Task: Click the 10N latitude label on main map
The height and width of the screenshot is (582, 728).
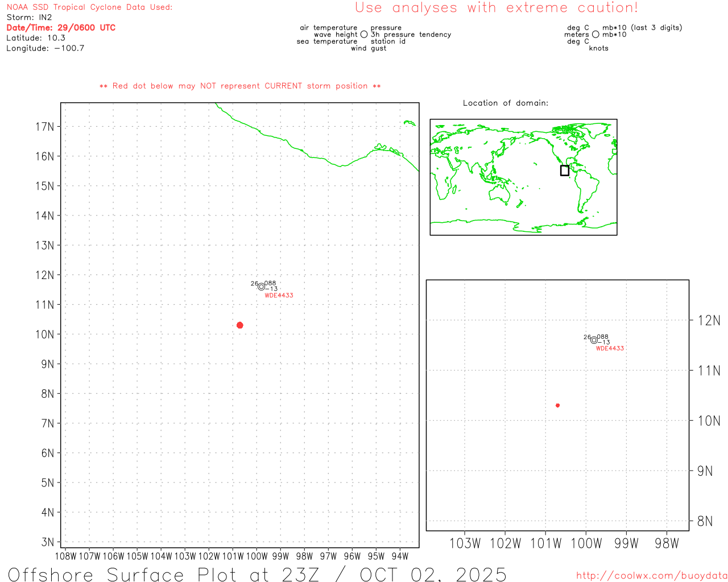Action: click(44, 334)
